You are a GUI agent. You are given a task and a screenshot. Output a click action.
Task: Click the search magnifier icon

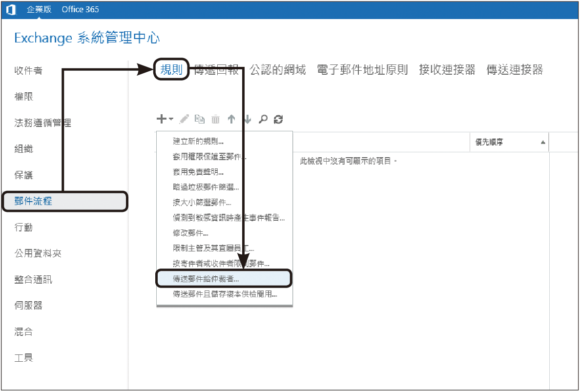click(263, 119)
